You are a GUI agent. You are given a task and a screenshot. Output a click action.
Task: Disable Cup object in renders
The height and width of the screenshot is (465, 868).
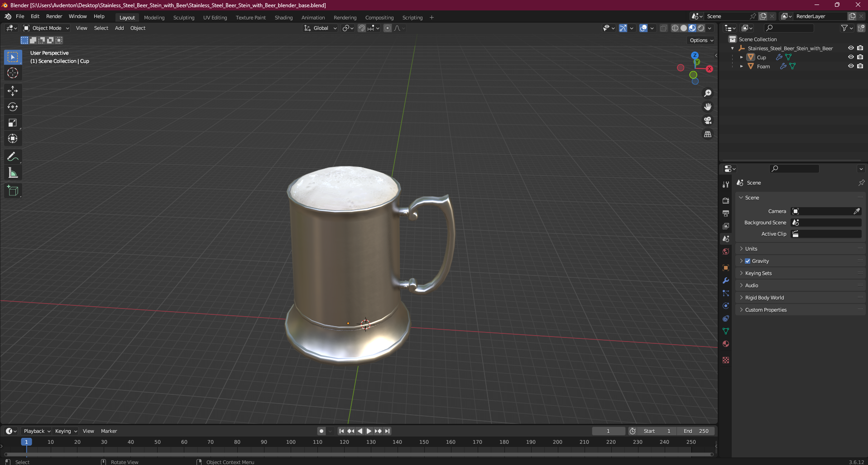point(860,57)
